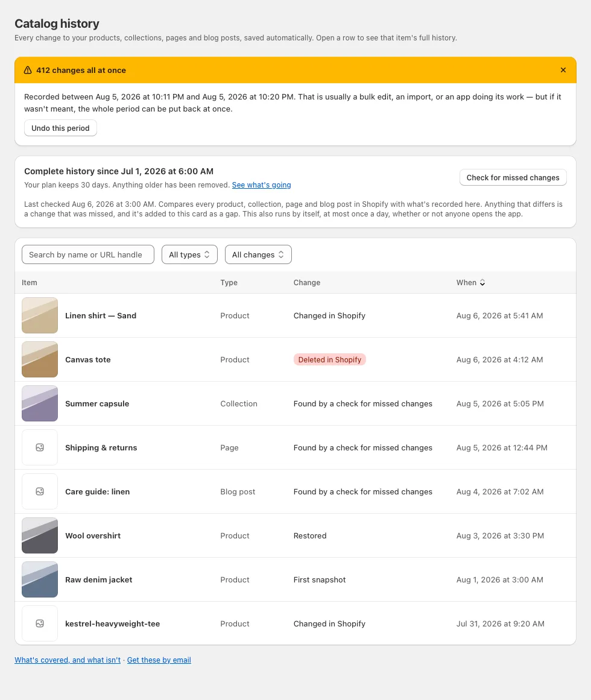Open the Raw denim jacket row
The image size is (591, 700).
[x=295, y=579]
